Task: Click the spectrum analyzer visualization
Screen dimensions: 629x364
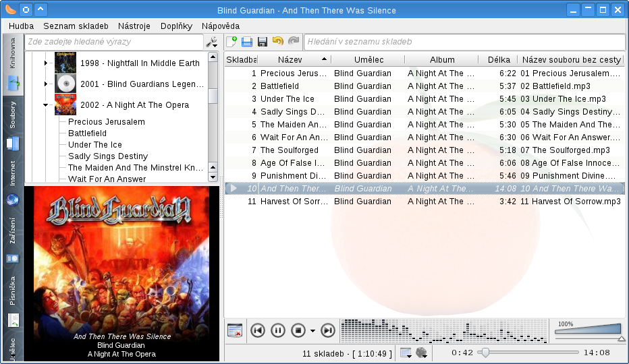Action: pyautogui.click(x=445, y=331)
